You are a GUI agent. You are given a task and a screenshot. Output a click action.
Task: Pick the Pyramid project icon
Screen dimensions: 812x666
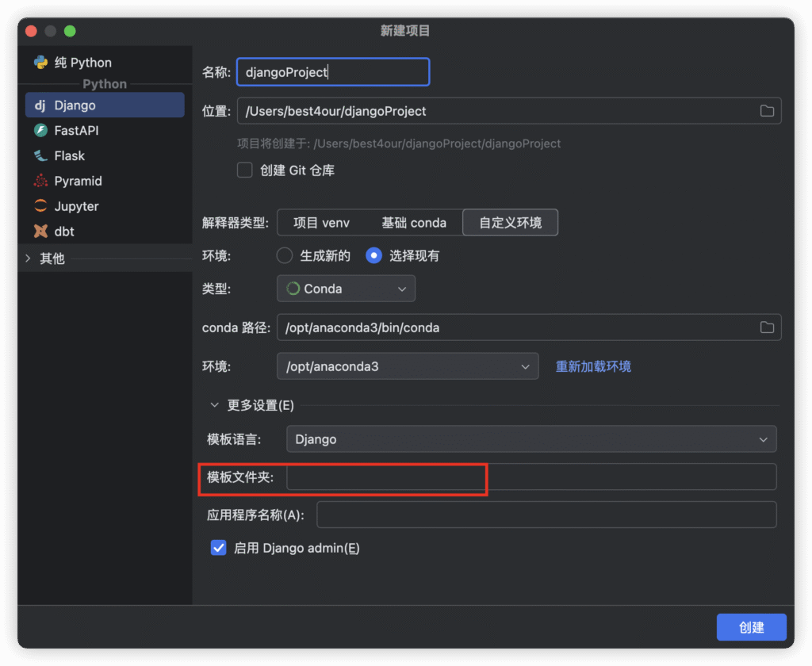40,182
